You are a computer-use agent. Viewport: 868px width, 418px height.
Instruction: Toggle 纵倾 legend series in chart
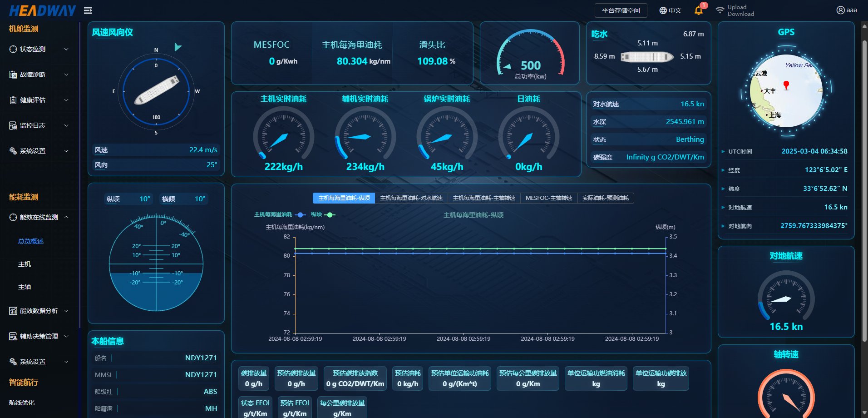[x=330, y=214]
